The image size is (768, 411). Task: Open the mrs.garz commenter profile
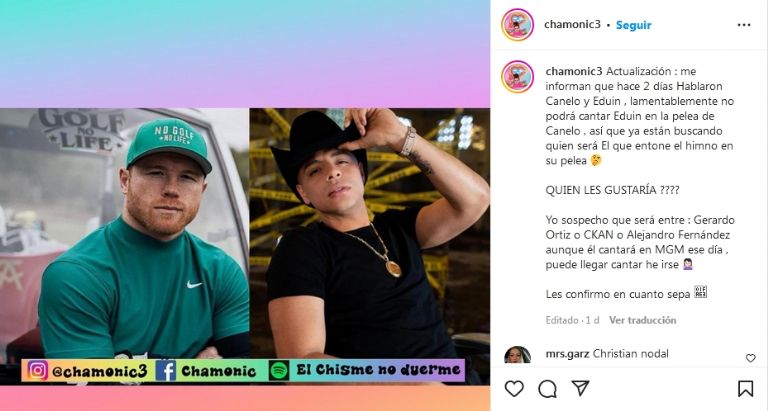tap(567, 354)
